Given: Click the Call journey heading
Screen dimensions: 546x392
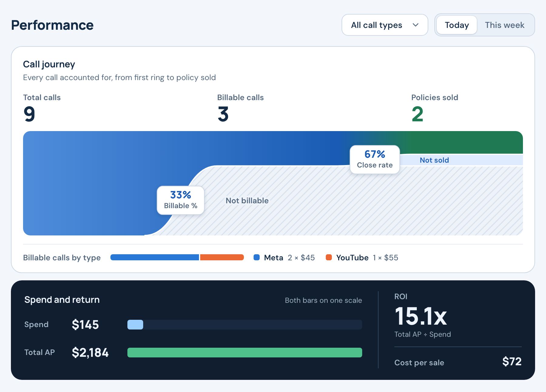Looking at the screenshot, I should (49, 64).
